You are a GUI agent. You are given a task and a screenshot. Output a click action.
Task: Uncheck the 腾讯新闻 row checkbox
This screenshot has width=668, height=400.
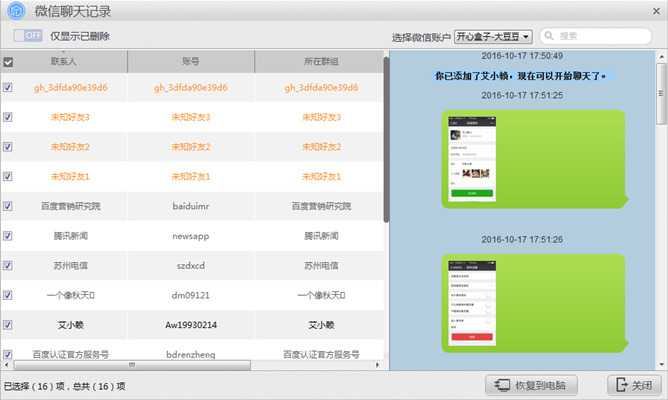(x=8, y=236)
